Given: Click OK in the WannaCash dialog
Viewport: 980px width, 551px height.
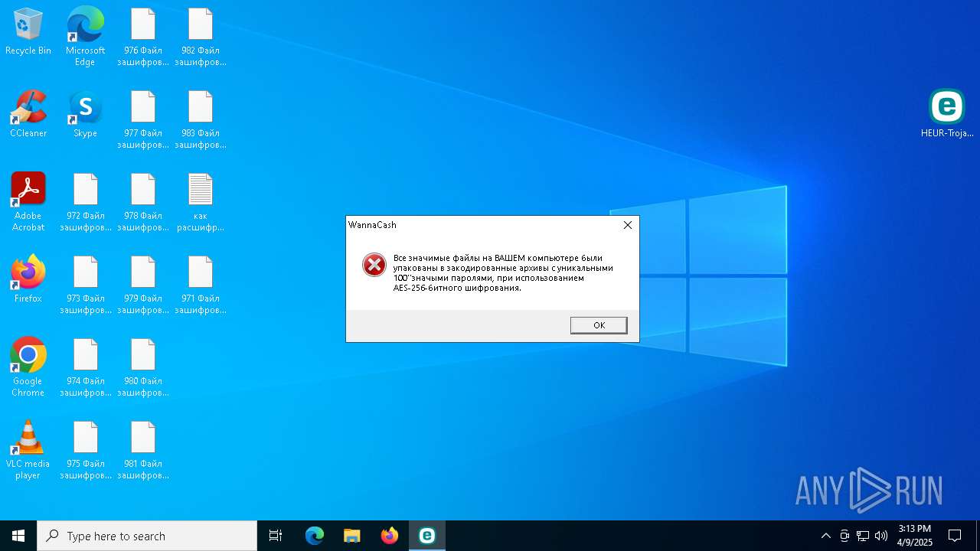Looking at the screenshot, I should point(599,325).
